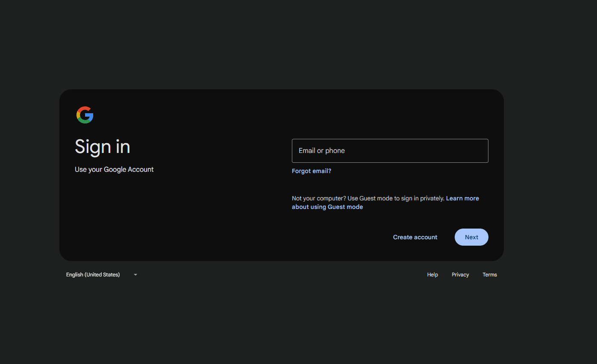Click the "Sign in" heading
Screen dimensions: 597x364
tap(103, 147)
